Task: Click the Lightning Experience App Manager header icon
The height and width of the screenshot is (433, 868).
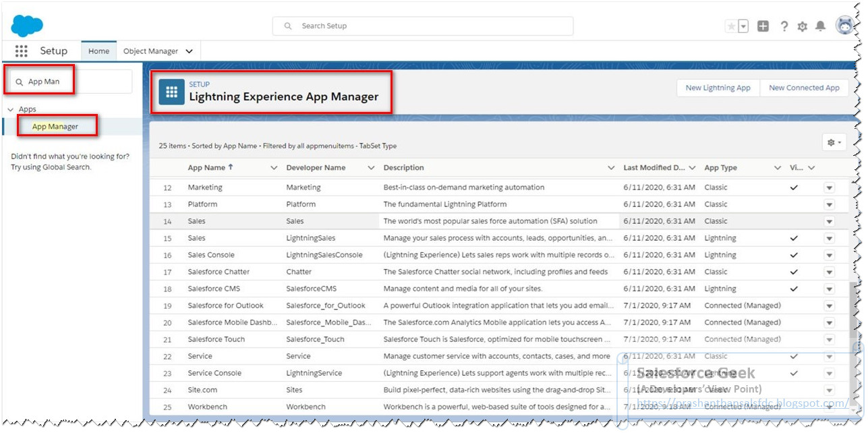Action: coord(171,92)
